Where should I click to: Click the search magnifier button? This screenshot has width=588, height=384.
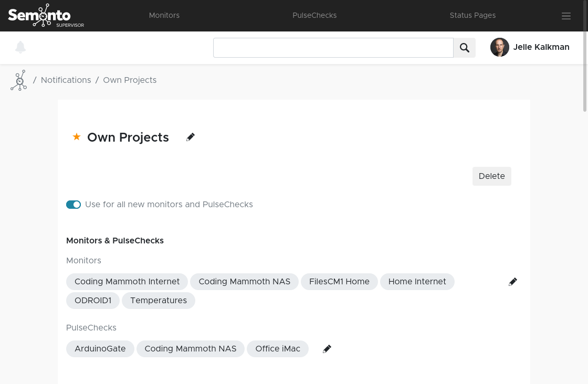point(465,48)
